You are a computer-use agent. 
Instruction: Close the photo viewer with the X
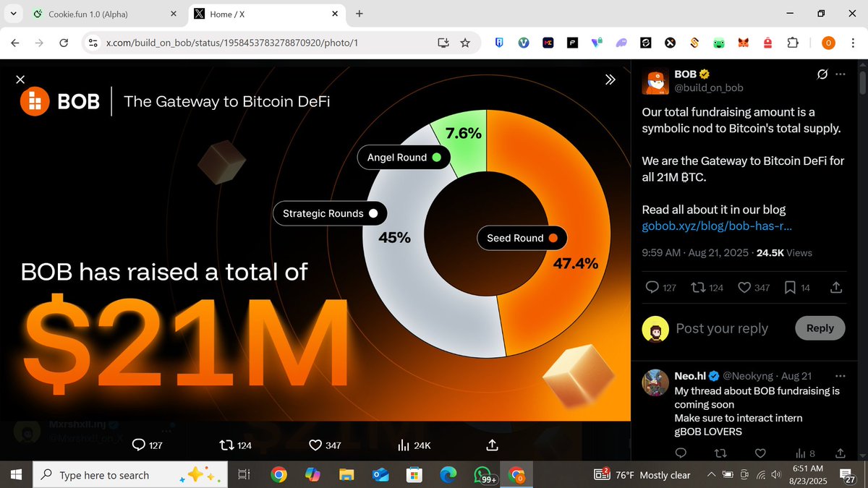click(20, 79)
